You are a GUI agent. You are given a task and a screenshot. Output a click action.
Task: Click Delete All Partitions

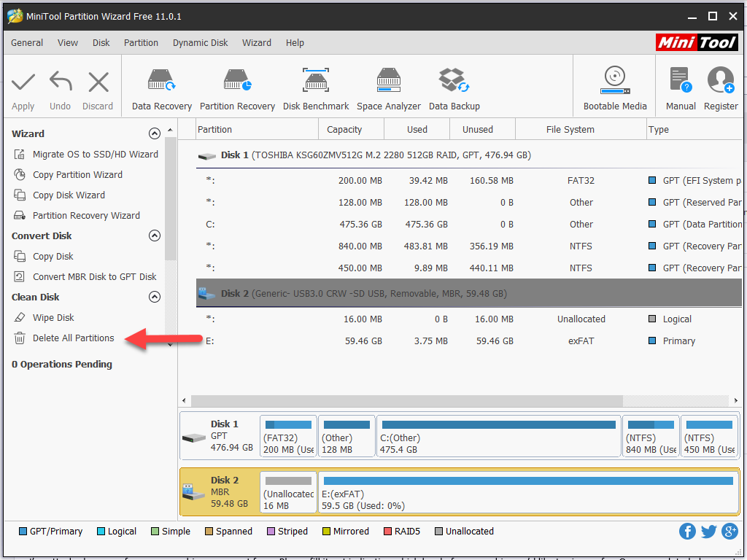pos(73,338)
